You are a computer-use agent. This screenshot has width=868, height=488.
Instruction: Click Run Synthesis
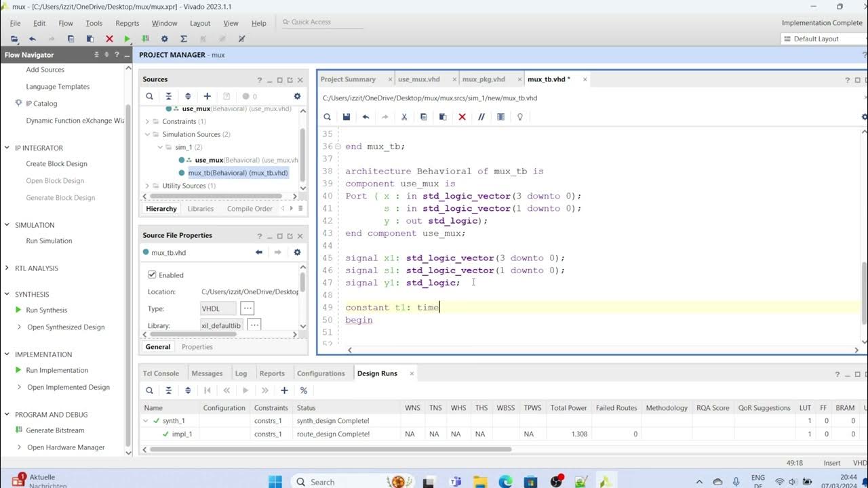pos(47,310)
